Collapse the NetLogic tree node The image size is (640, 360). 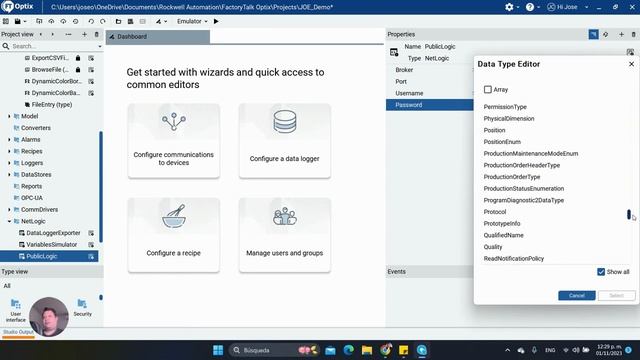(9, 221)
